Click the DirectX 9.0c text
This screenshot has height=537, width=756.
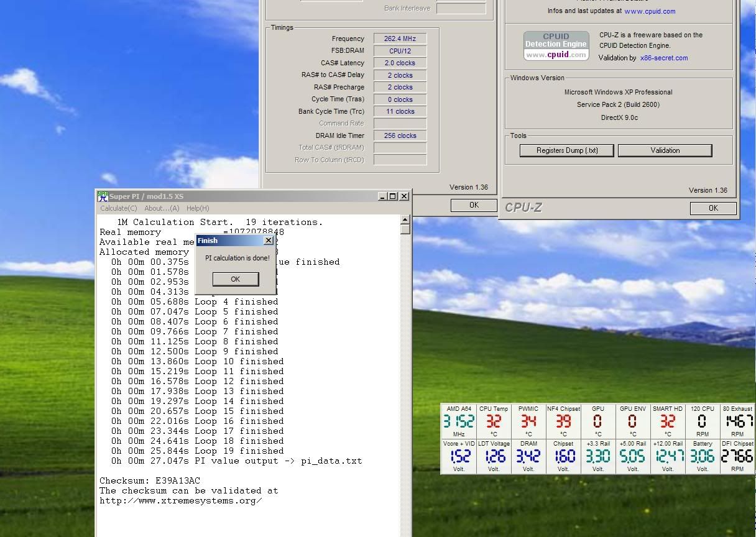tap(619, 117)
